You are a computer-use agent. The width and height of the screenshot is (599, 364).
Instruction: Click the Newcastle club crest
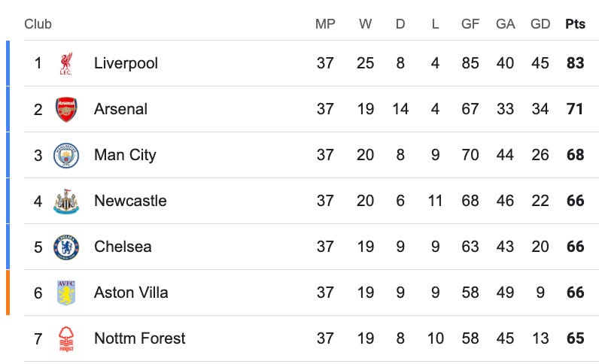click(x=66, y=202)
